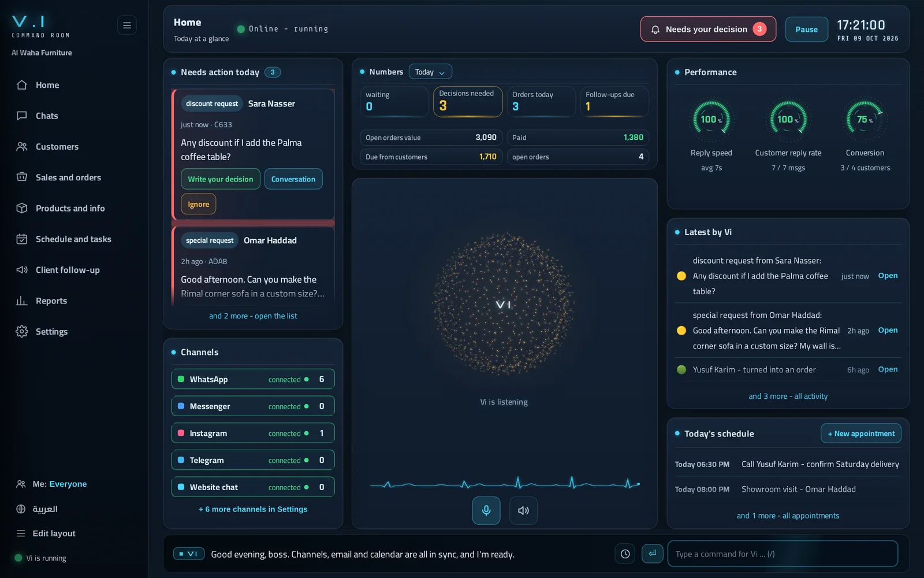Click the Products and info box icon
This screenshot has height=578, width=924.
click(x=22, y=208)
